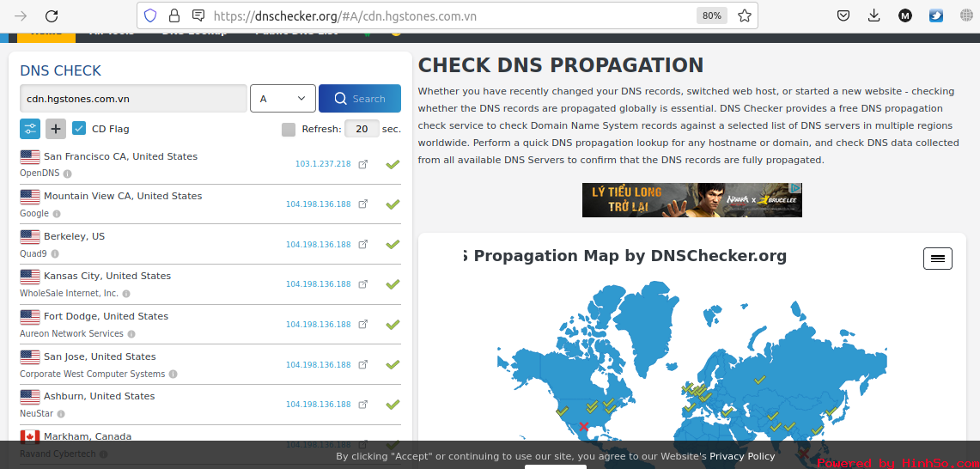
Task: Open the record type A dropdown
Action: click(x=283, y=98)
